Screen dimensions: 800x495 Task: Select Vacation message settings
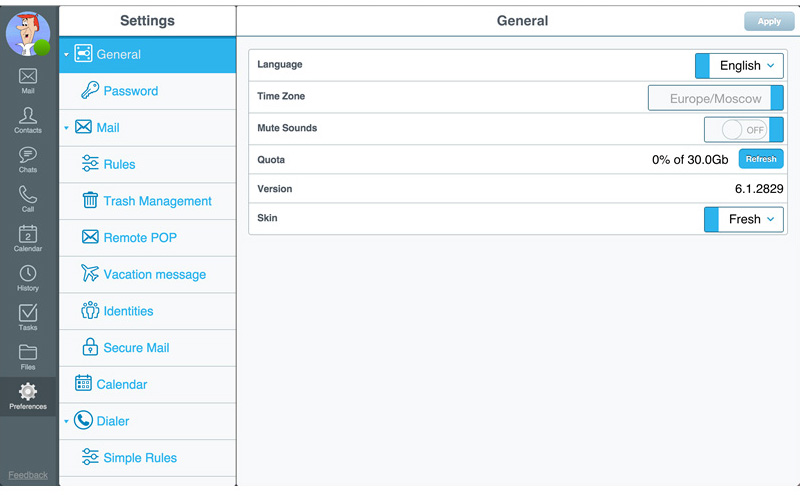[154, 274]
